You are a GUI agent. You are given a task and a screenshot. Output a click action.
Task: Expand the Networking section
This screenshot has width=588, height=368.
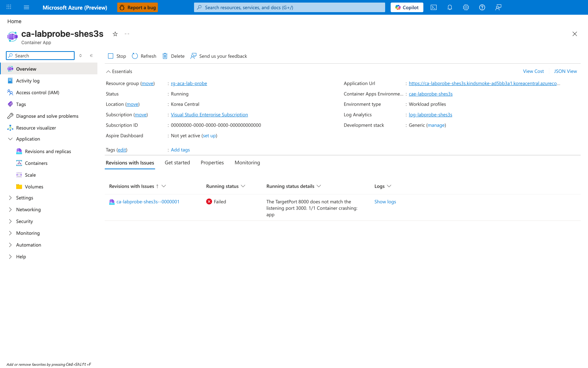[10, 209]
